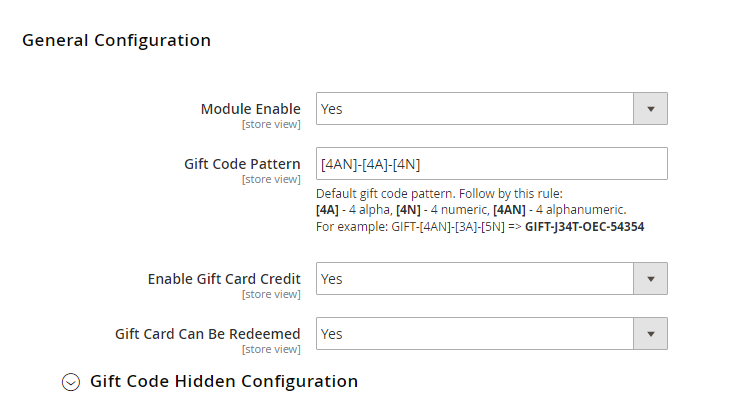This screenshot has height=414, width=745.
Task: Click the store view scope under Enable Gift Card Credit
Action: coord(271,295)
